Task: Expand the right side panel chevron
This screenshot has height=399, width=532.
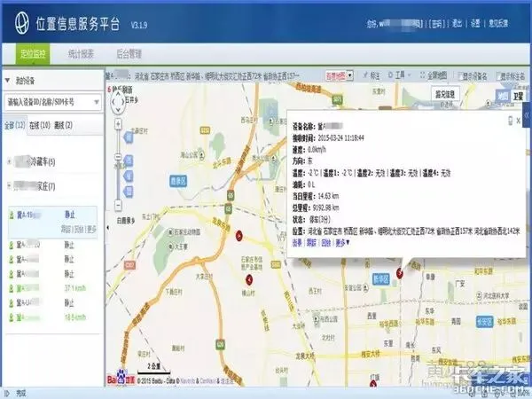Action: pos(528,114)
